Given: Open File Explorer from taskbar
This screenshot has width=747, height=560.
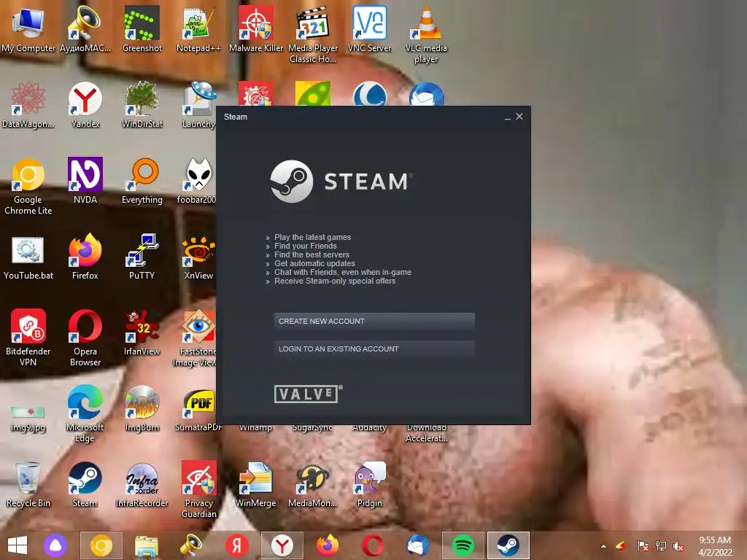Looking at the screenshot, I should pos(146,545).
